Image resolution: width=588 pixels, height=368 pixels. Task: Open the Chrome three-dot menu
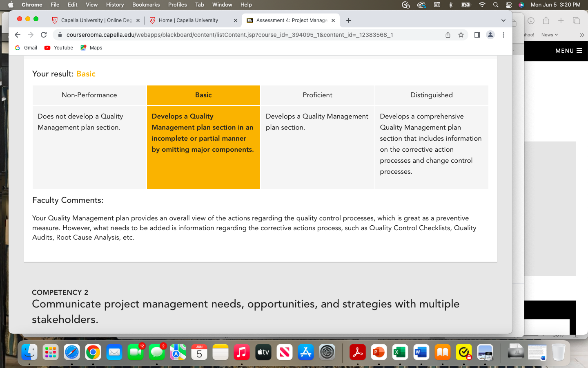pos(503,35)
